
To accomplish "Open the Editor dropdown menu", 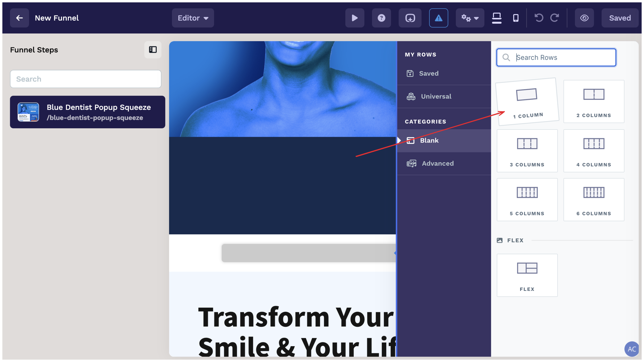I will click(193, 18).
